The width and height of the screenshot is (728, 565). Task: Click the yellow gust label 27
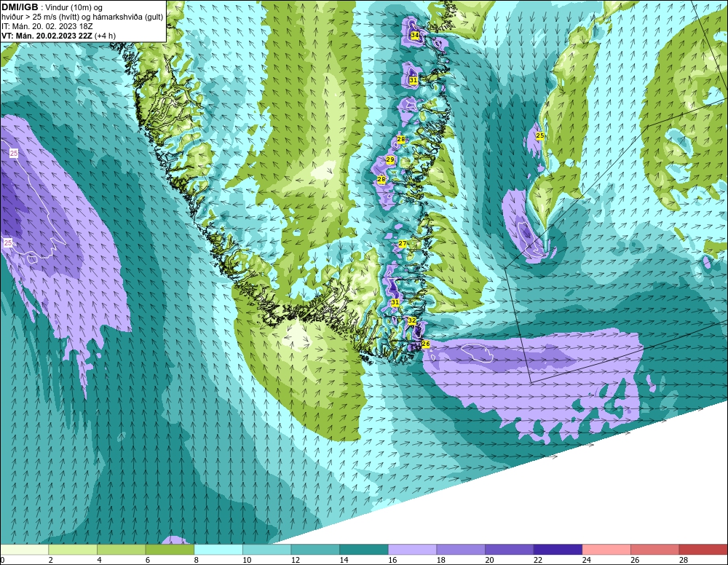[403, 244]
